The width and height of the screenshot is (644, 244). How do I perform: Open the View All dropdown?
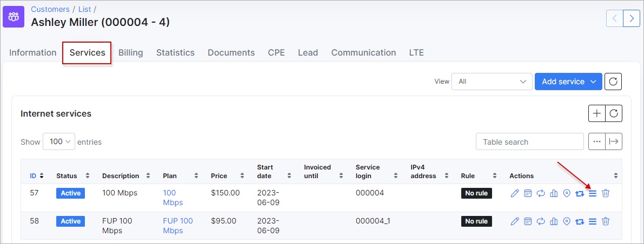pos(492,82)
